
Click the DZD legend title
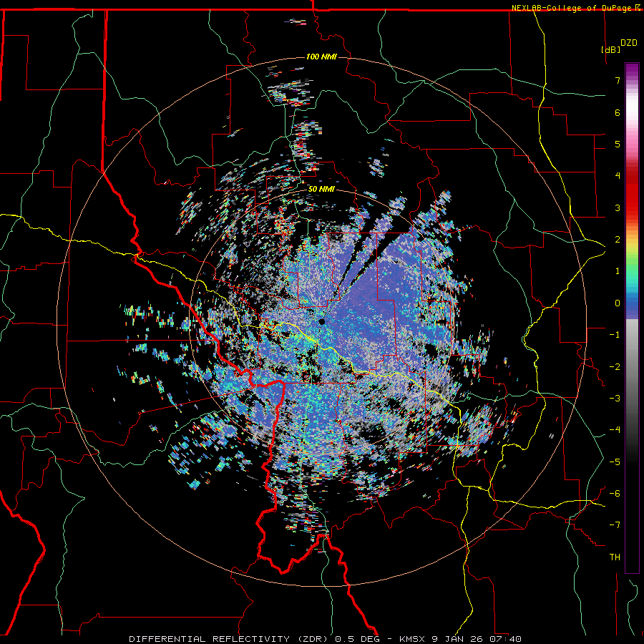(x=628, y=43)
